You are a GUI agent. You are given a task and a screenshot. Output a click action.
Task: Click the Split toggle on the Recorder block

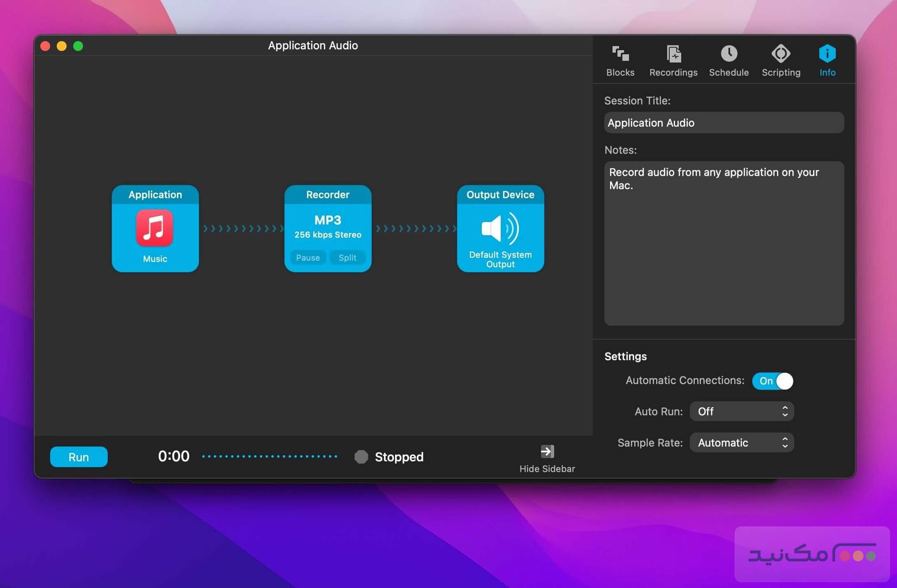pos(347,257)
